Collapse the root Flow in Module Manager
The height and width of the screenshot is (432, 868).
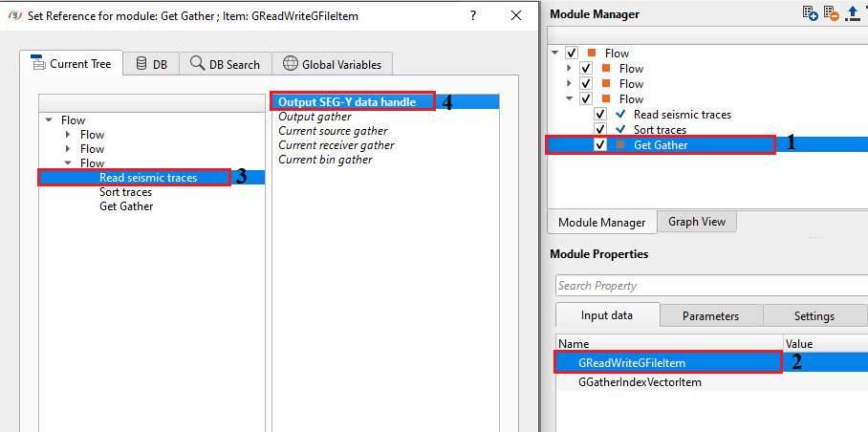[556, 54]
